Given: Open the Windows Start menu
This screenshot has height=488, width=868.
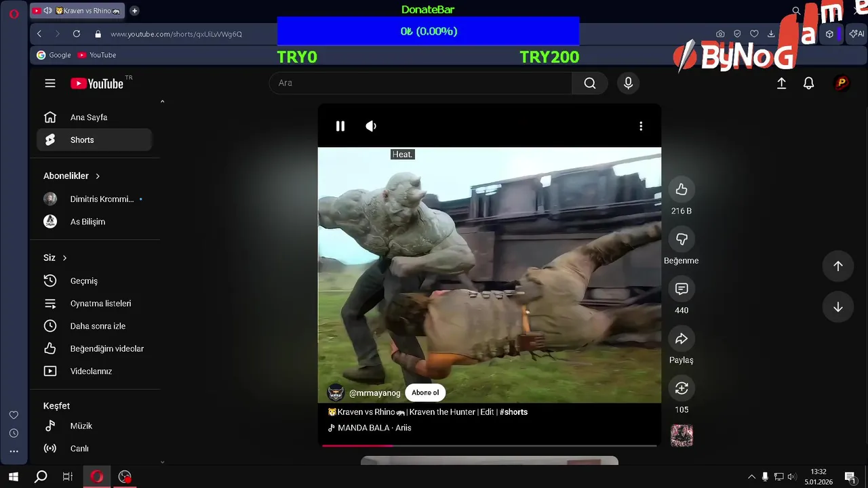Looking at the screenshot, I should (14, 476).
